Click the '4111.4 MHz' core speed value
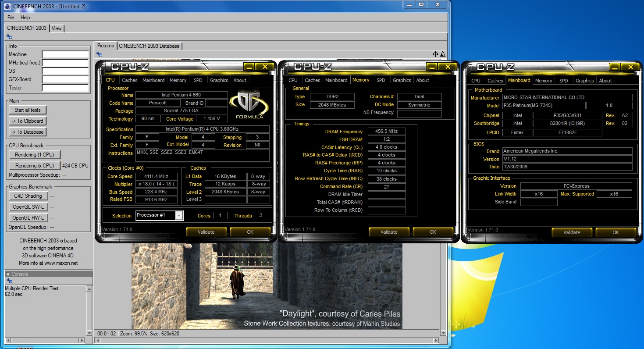 tap(157, 176)
